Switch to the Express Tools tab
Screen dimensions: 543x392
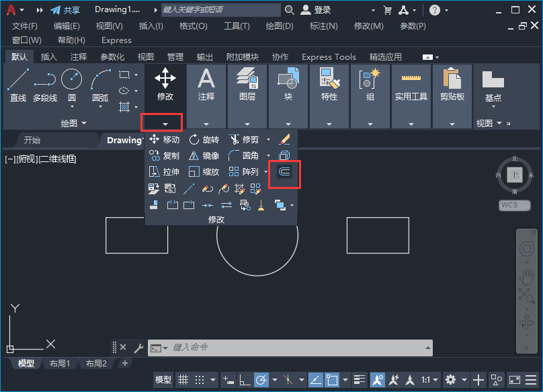click(329, 57)
